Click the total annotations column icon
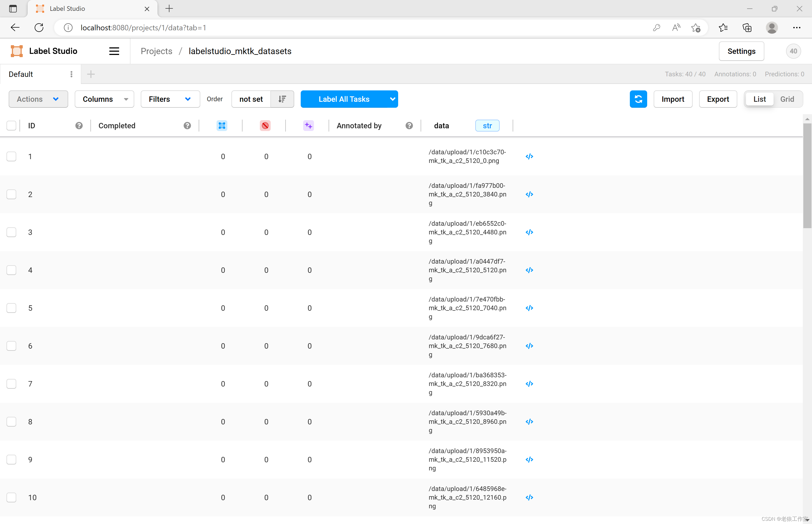Image resolution: width=812 pixels, height=524 pixels. (x=222, y=126)
